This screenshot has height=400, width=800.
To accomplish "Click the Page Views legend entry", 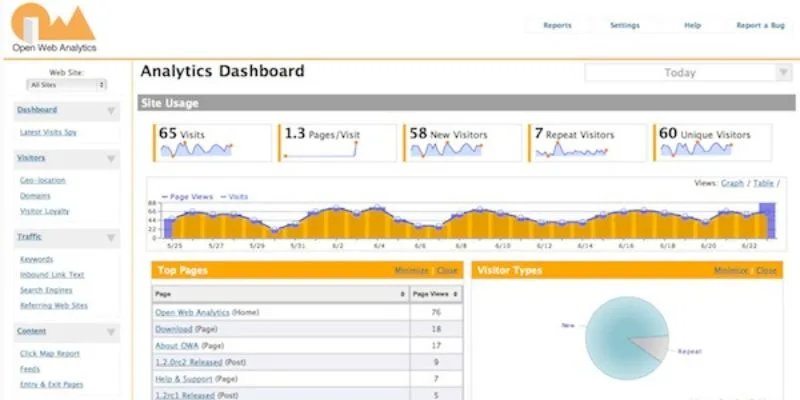I will click(187, 196).
